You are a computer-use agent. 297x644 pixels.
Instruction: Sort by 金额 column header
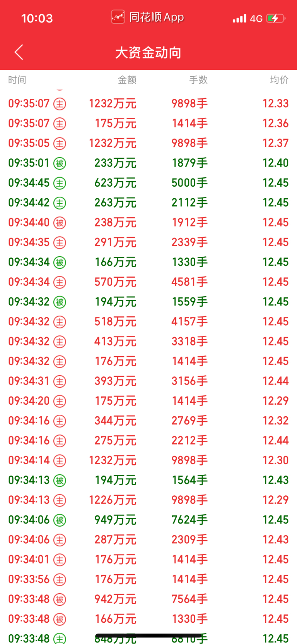(x=127, y=80)
